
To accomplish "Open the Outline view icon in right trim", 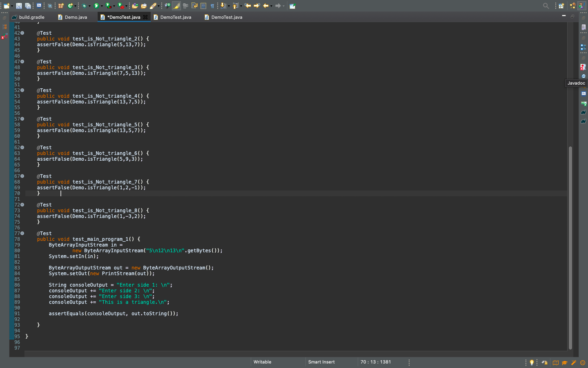I will tap(584, 48).
